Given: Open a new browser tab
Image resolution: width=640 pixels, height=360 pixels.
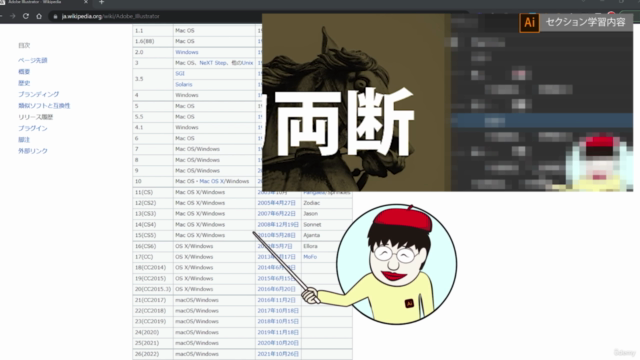Looking at the screenshot, I should (101, 2).
